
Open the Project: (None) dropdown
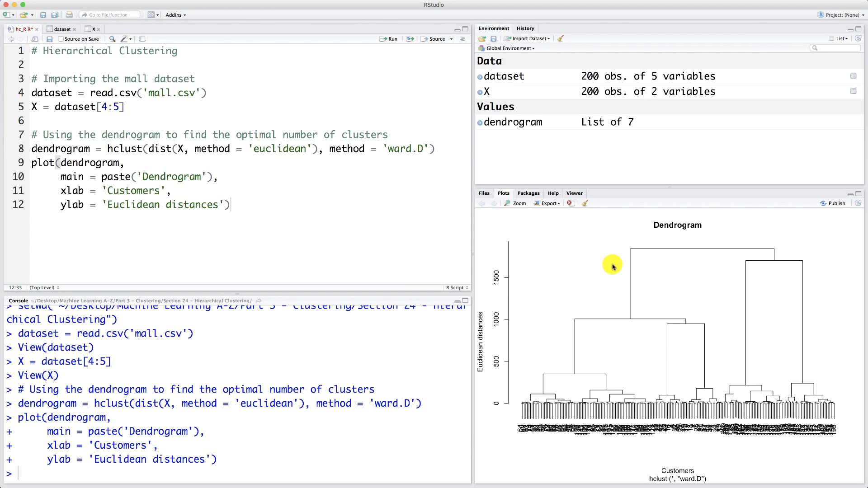pyautogui.click(x=841, y=15)
